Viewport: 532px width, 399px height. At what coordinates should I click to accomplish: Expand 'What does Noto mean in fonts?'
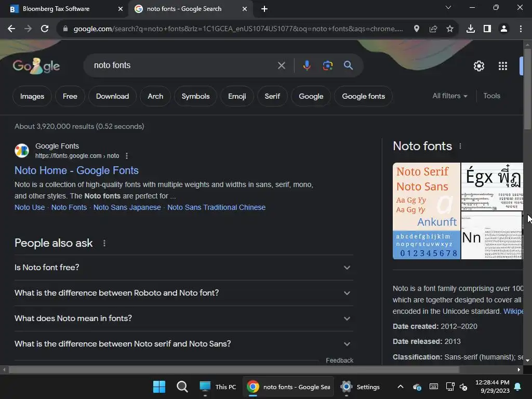pyautogui.click(x=183, y=318)
